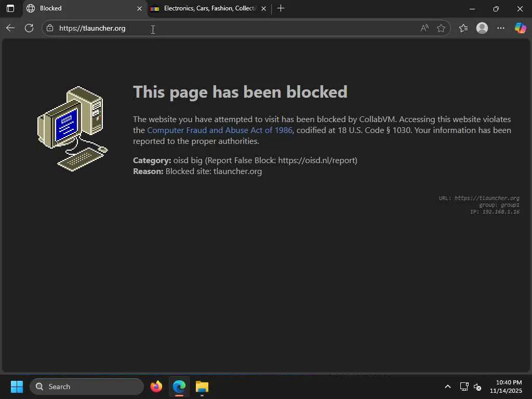Launch Copilot from the toolbar
The width and height of the screenshot is (532, 399).
pyautogui.click(x=520, y=28)
